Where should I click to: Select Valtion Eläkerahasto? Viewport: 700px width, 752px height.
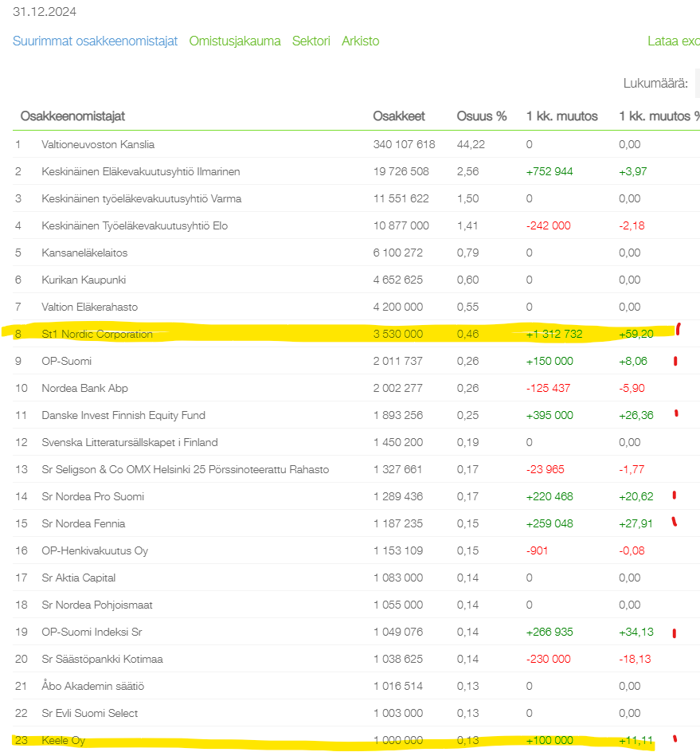coord(90,307)
